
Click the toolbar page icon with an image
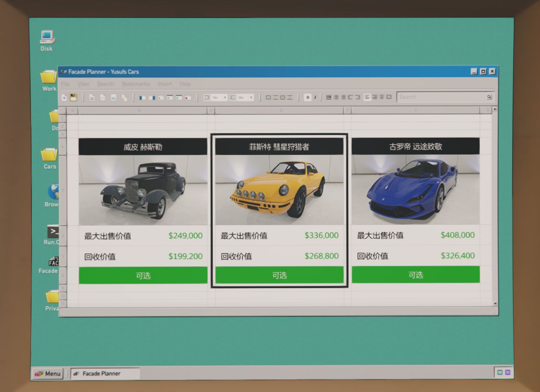(114, 98)
